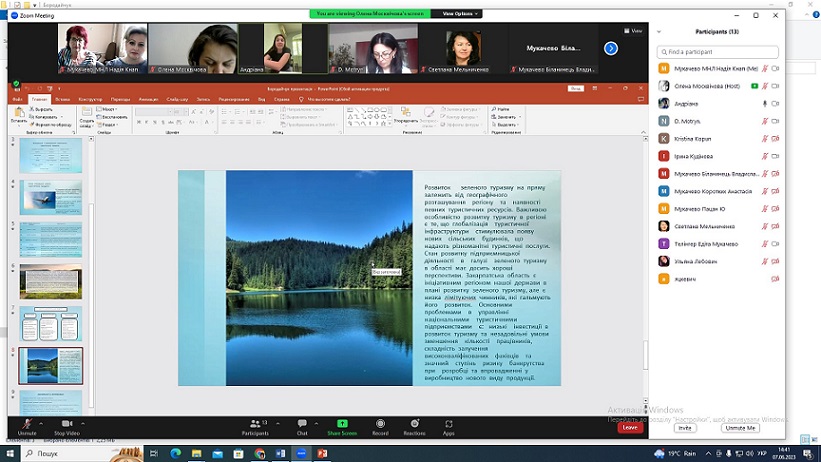The image size is (821, 462).
Task: Switch to Переходы ribbon tab
Action: 120,99
